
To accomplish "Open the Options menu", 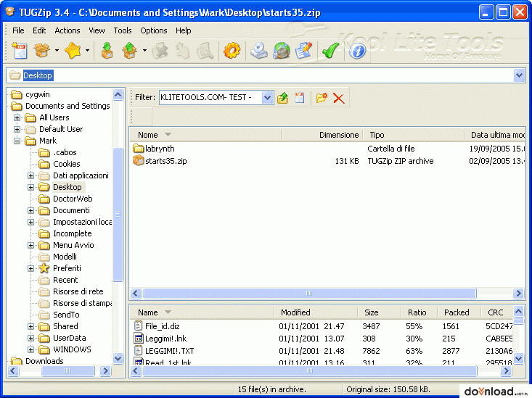I will click(154, 30).
